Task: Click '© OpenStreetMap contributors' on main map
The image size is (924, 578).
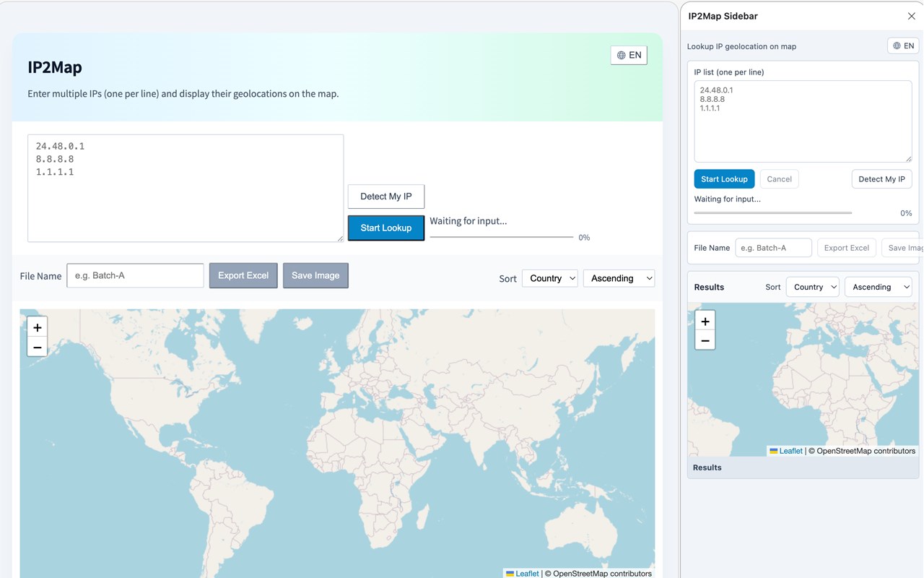Action: (598, 574)
